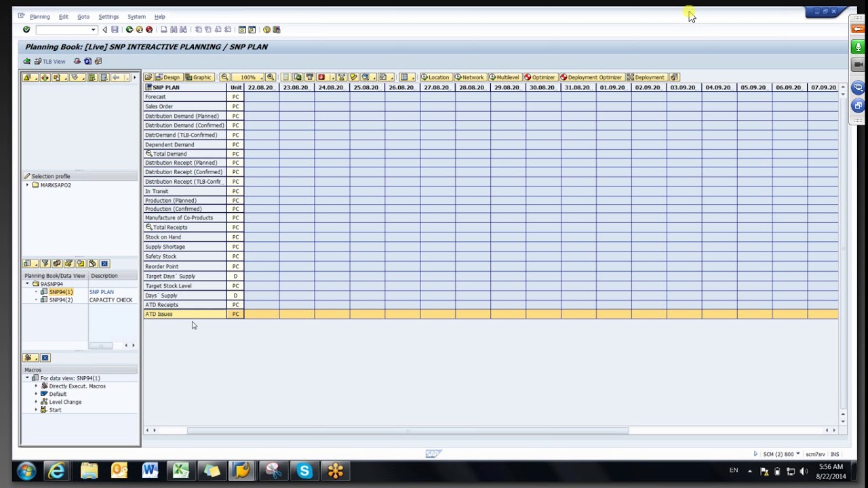Click the green Back arrow icon
This screenshot has height=488, width=868.
130,30
